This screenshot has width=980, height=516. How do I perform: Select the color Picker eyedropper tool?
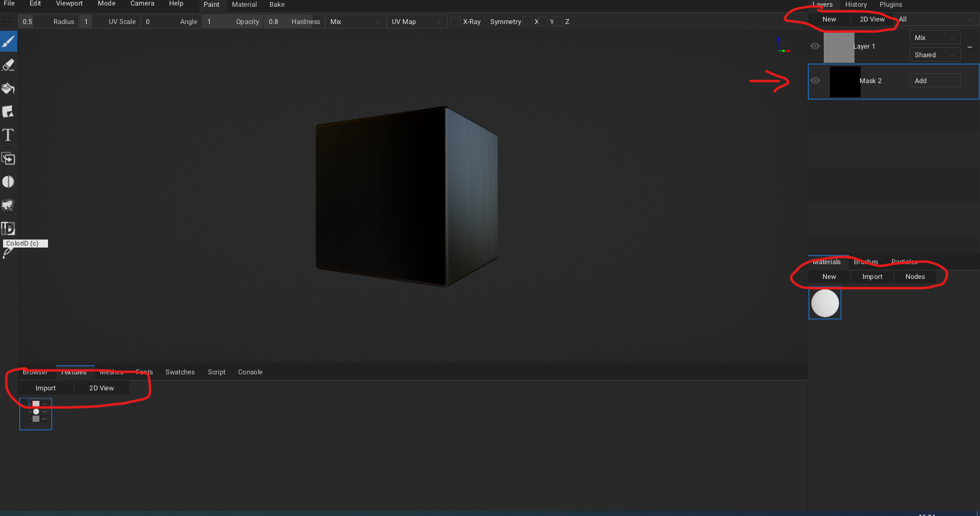click(7, 252)
